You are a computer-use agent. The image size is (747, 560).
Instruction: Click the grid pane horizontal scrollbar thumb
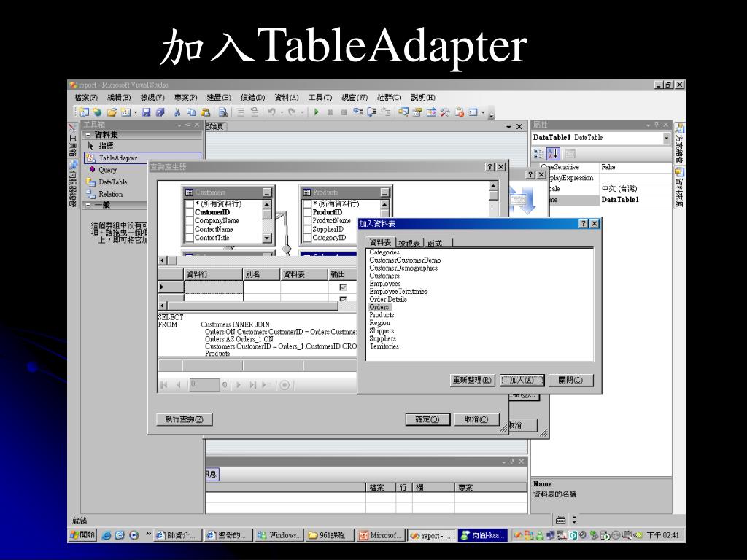252,306
